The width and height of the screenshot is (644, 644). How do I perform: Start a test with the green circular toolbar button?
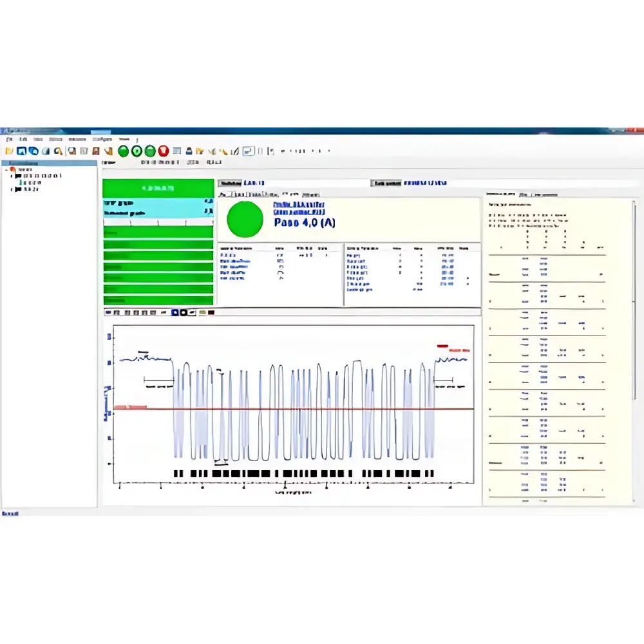pos(122,151)
